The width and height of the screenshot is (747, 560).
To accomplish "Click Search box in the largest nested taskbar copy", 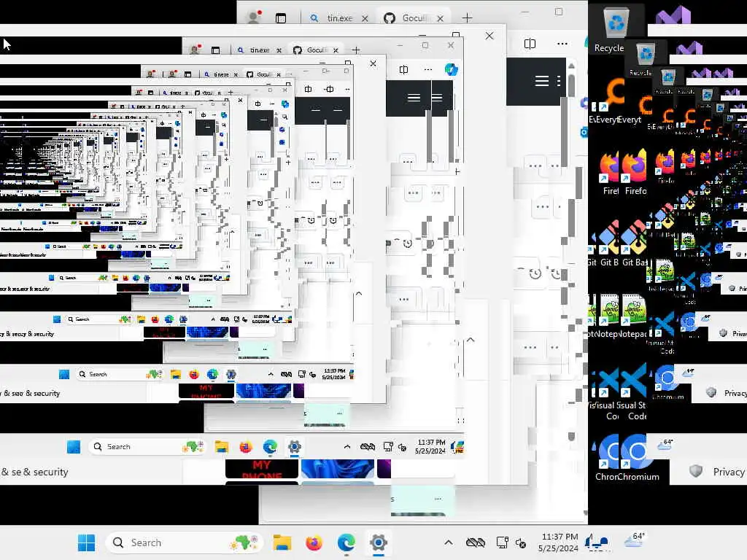I will point(145,447).
